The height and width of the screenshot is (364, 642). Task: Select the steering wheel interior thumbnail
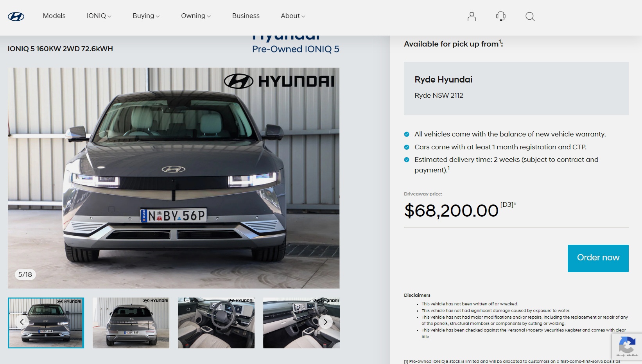[x=216, y=322]
